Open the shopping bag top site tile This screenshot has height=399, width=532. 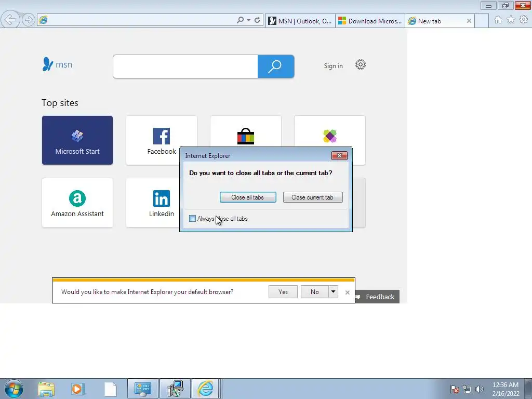pos(246,131)
